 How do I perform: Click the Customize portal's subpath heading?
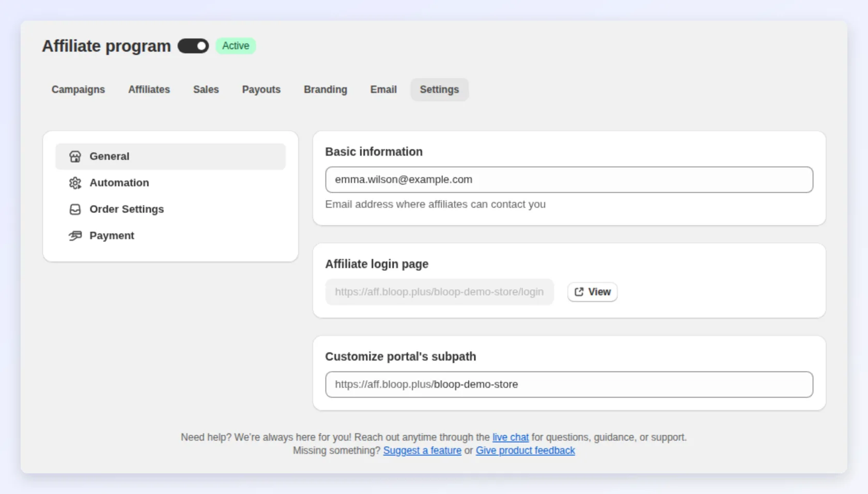click(x=400, y=357)
